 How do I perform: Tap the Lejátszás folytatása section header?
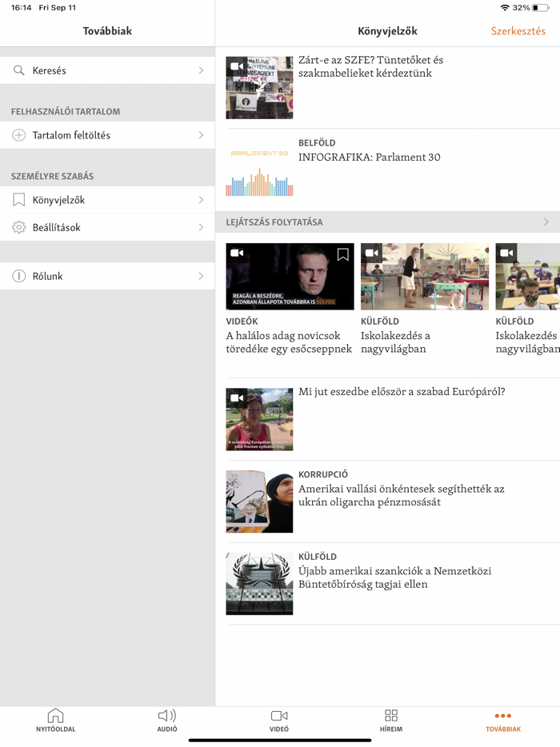pos(387,222)
